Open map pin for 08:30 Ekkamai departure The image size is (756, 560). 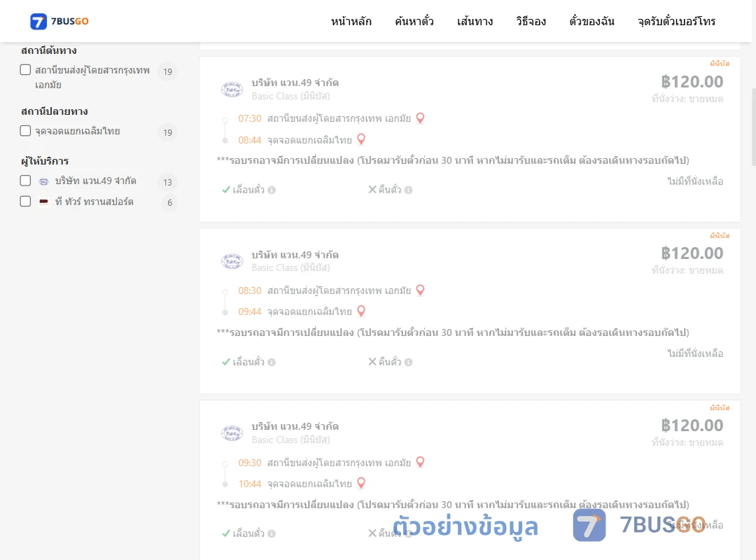click(421, 290)
